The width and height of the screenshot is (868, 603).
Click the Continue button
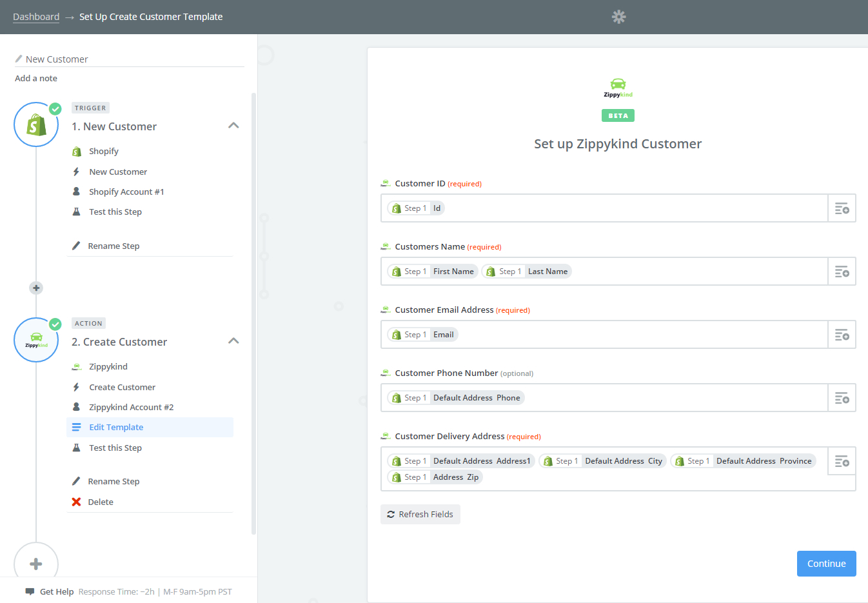(x=826, y=564)
